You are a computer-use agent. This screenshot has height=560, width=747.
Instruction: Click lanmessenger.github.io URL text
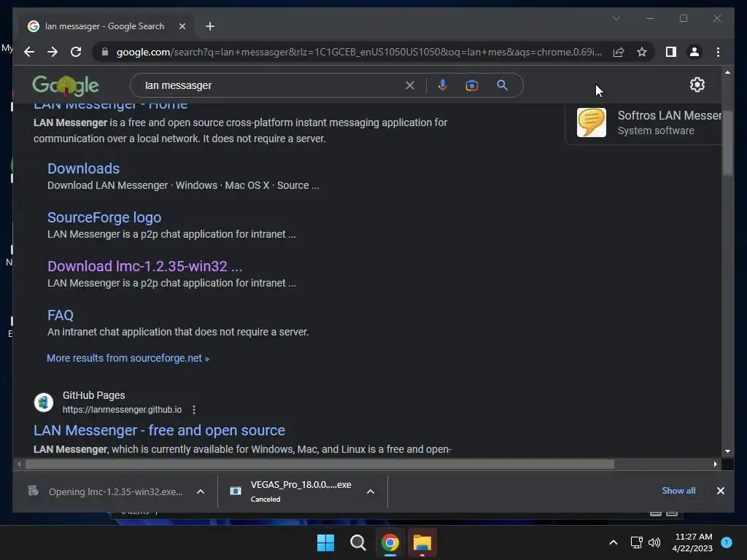pos(122,410)
